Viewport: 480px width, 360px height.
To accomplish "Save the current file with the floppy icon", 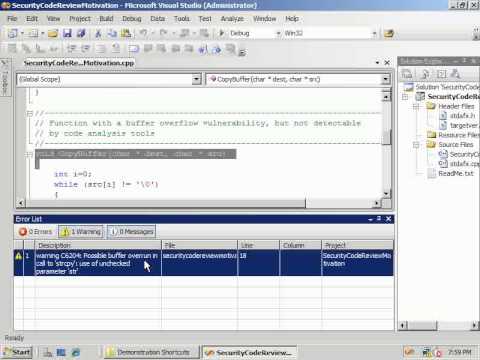I will coord(67,33).
